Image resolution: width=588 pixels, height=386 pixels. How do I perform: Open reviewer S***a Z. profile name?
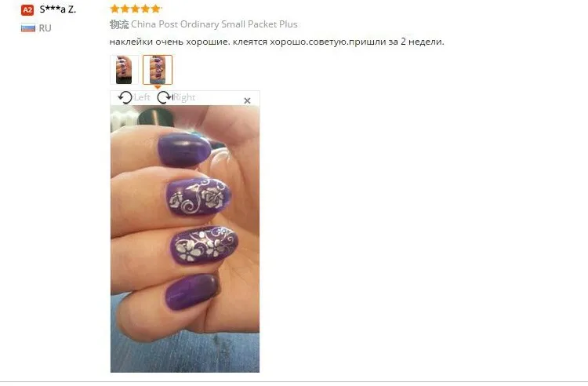[58, 9]
